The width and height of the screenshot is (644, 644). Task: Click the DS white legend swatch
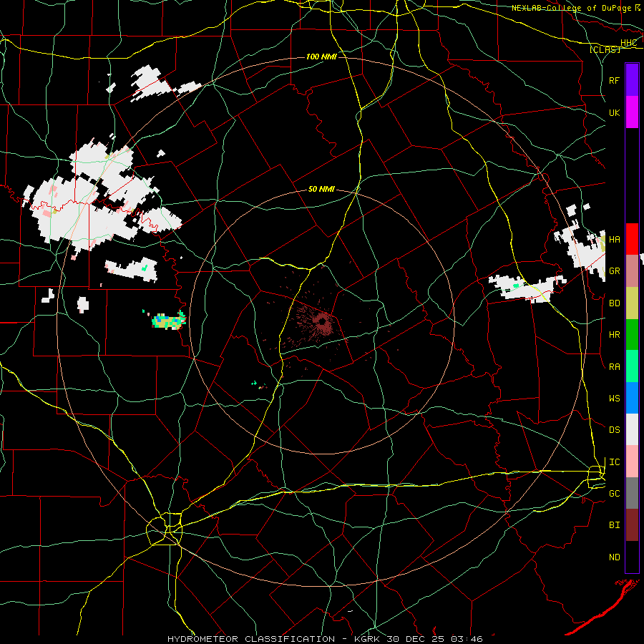tap(632, 429)
